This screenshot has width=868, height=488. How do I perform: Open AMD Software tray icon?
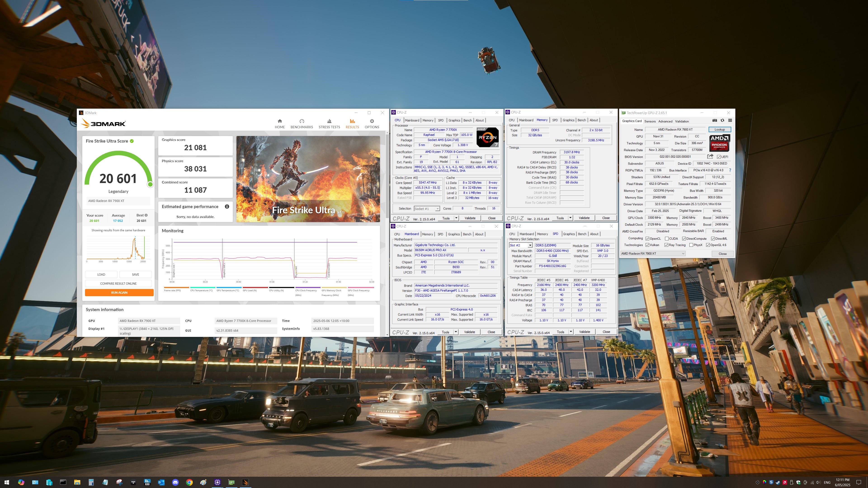coord(784,482)
